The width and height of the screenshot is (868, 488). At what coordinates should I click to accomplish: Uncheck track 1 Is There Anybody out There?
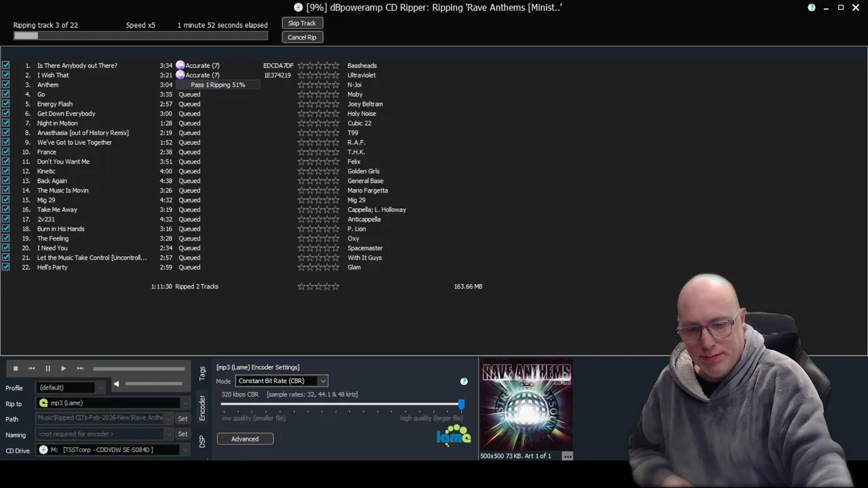point(6,66)
